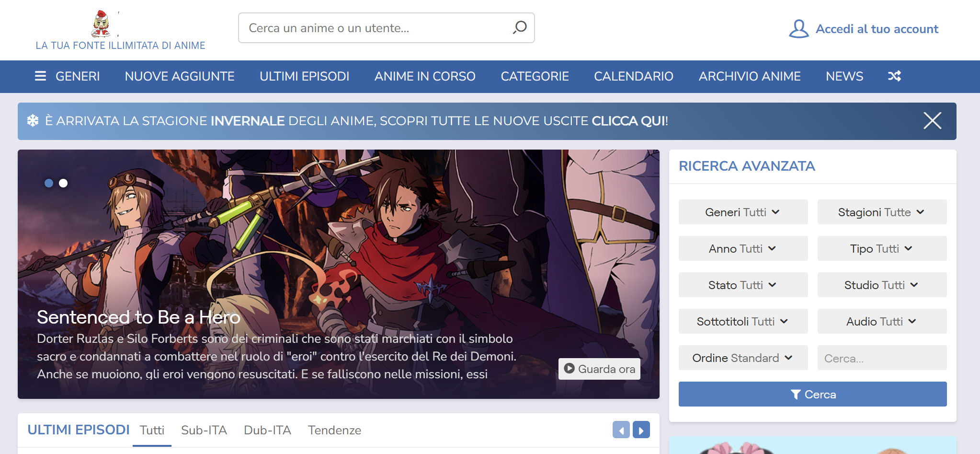Dismiss the winter season banner

coord(932,121)
